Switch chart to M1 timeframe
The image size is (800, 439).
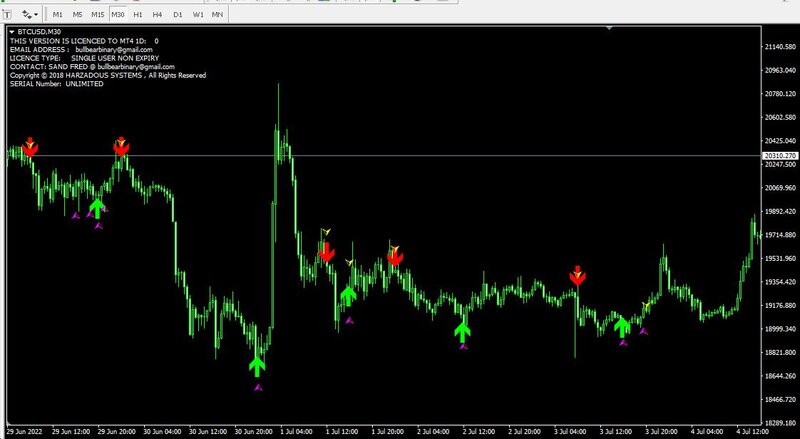[58, 15]
